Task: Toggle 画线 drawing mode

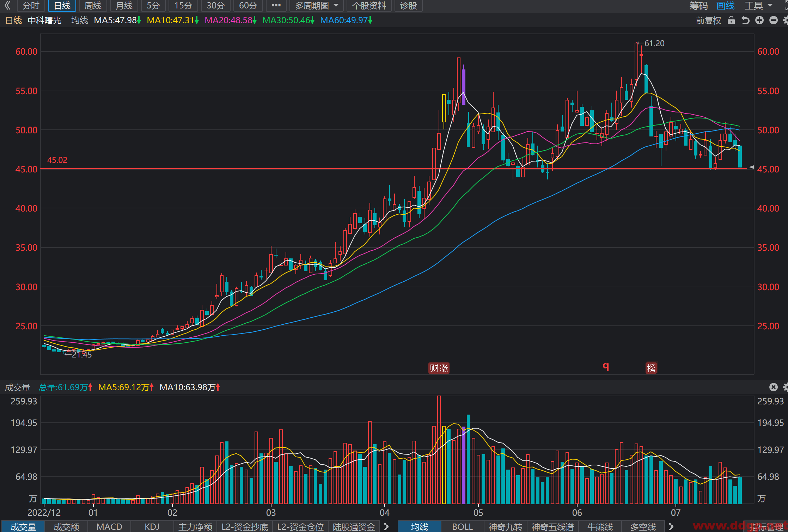Action: point(726,6)
